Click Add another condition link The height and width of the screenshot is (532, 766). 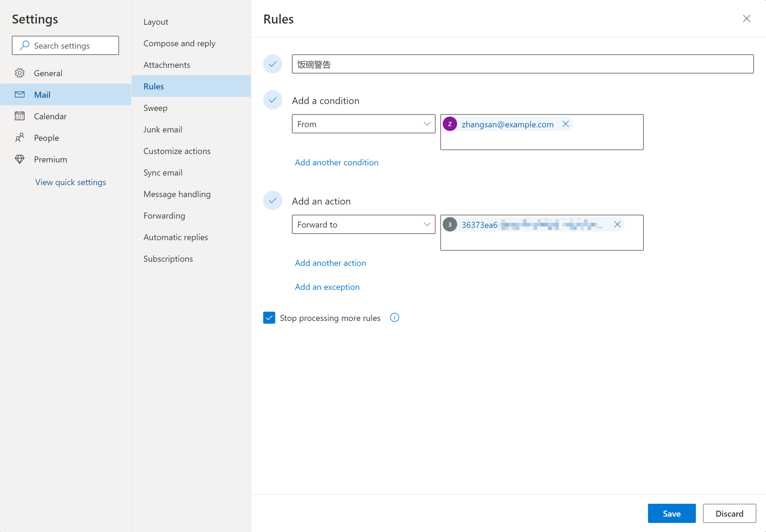click(337, 162)
